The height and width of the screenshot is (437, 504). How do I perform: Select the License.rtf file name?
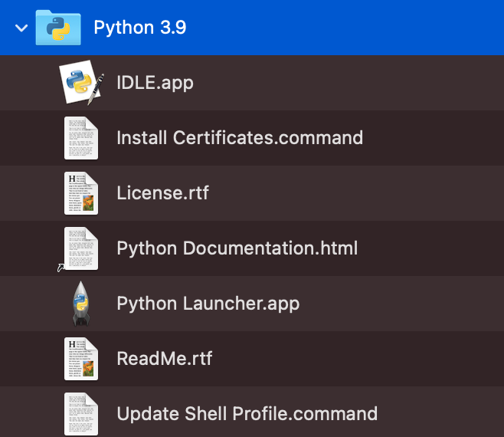pyautogui.click(x=162, y=193)
